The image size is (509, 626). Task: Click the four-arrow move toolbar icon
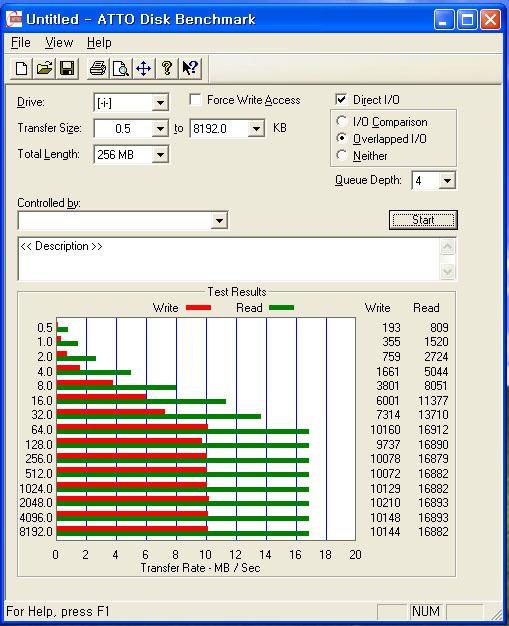coord(144,68)
